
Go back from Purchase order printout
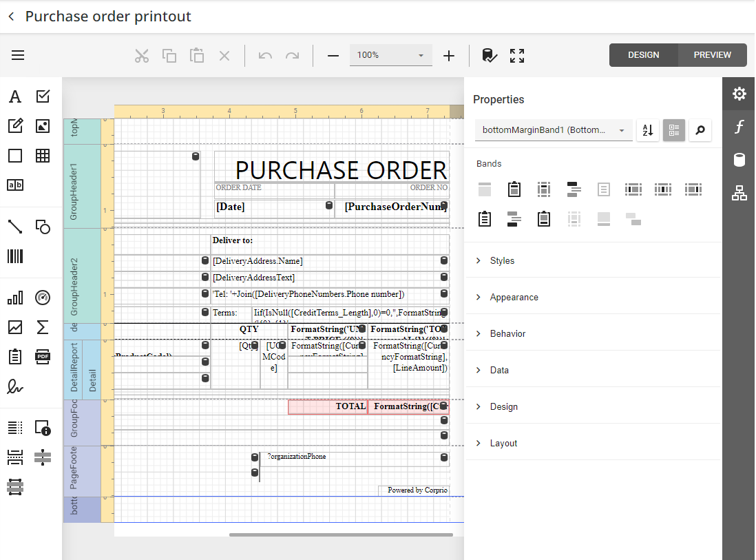[x=12, y=17]
